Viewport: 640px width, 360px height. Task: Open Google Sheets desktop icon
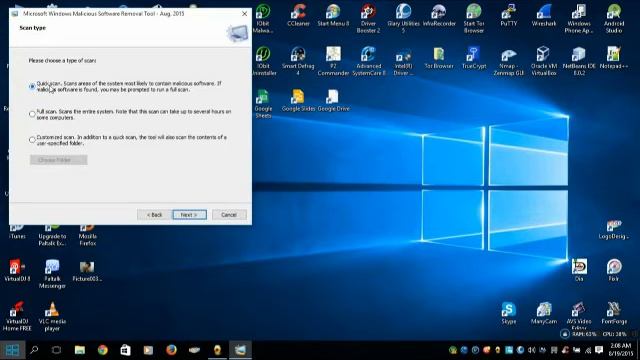coord(263,104)
